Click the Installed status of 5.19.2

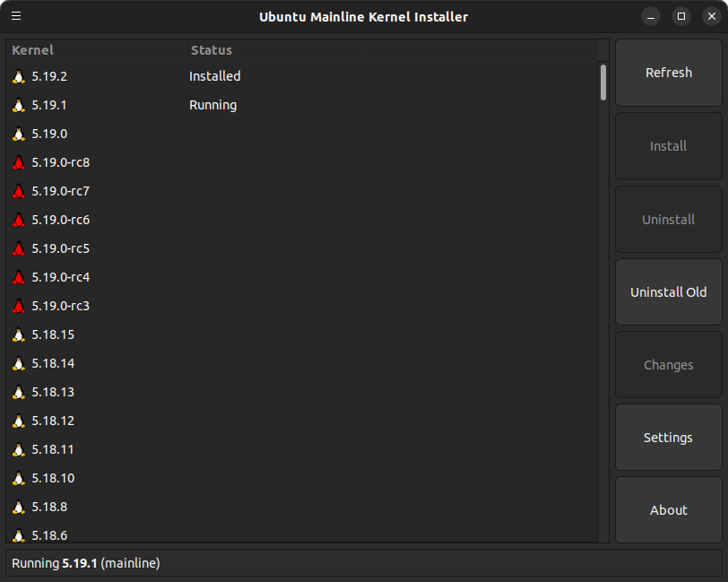[215, 76]
